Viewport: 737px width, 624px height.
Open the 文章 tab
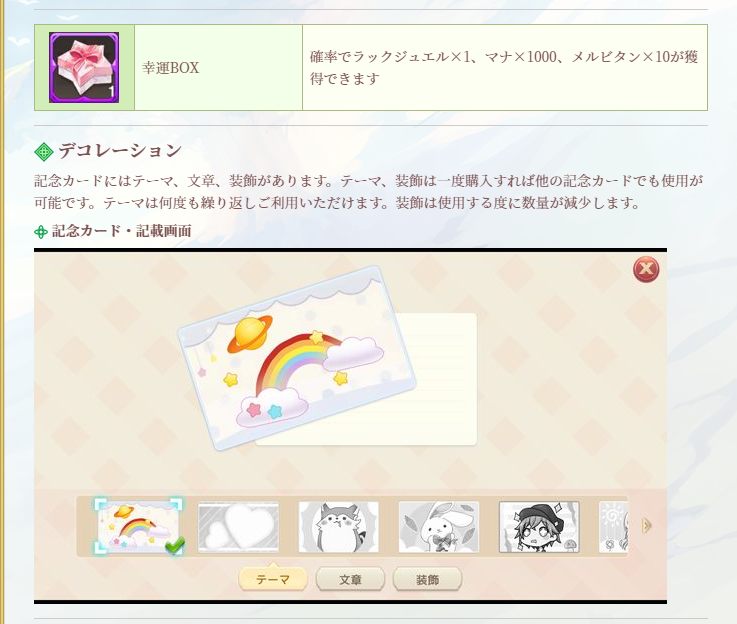350,579
